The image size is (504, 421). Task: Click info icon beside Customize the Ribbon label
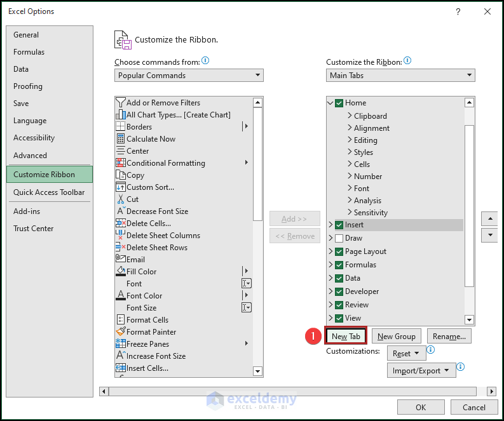coord(407,60)
